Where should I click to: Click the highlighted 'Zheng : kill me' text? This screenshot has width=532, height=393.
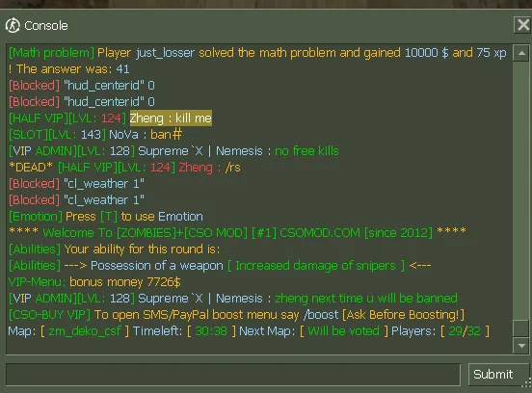pos(171,118)
